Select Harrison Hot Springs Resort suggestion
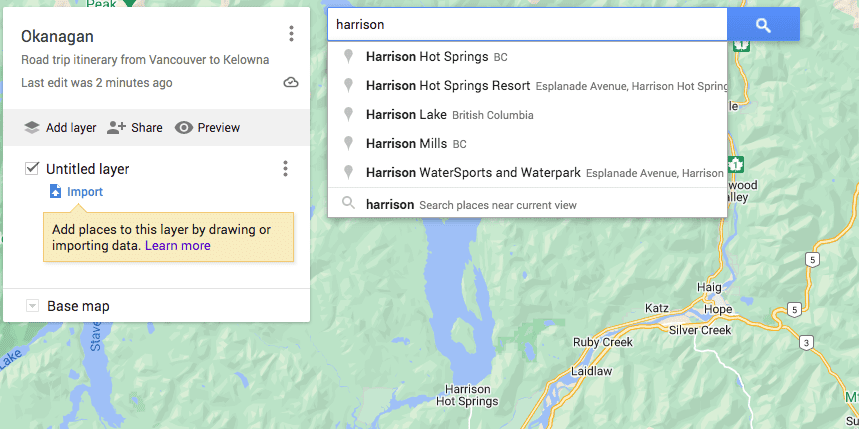This screenshot has height=429, width=859. click(528, 85)
